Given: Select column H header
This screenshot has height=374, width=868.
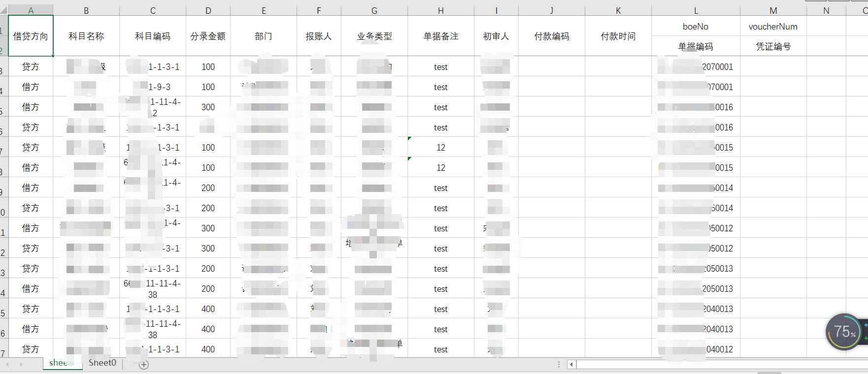Looking at the screenshot, I should 440,10.
